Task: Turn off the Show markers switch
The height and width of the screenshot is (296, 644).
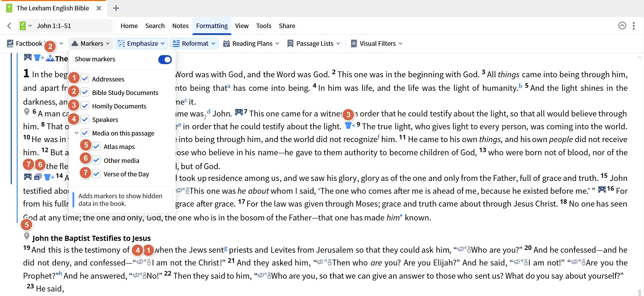Action: tap(165, 60)
